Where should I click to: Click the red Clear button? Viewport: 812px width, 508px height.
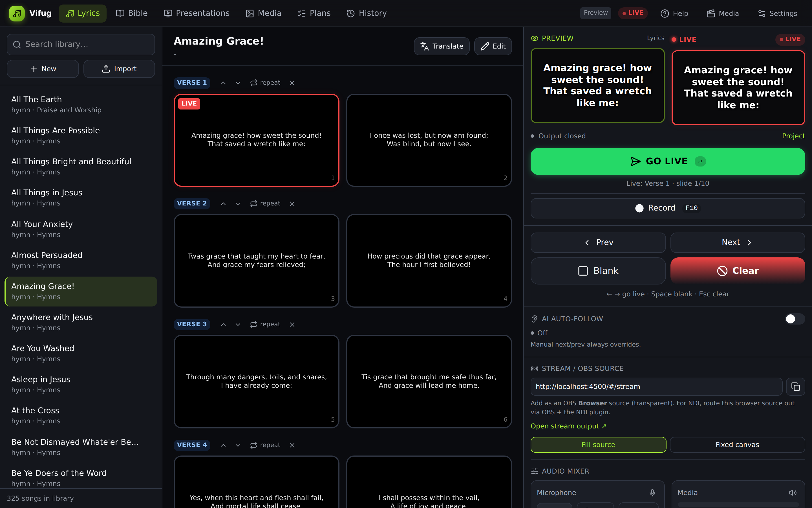tap(738, 271)
